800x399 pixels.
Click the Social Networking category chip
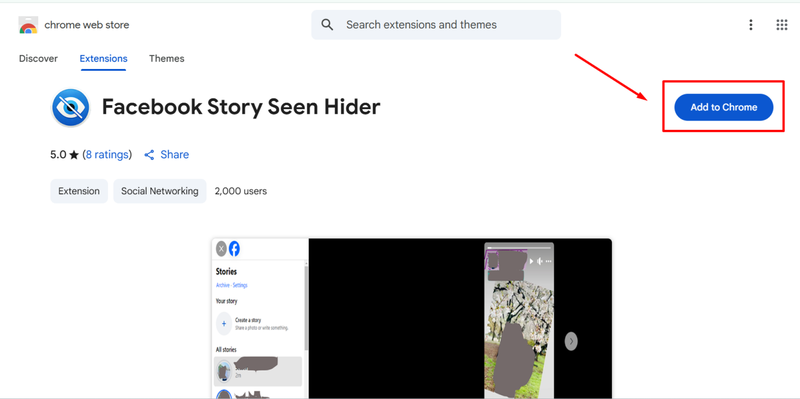[x=160, y=191]
